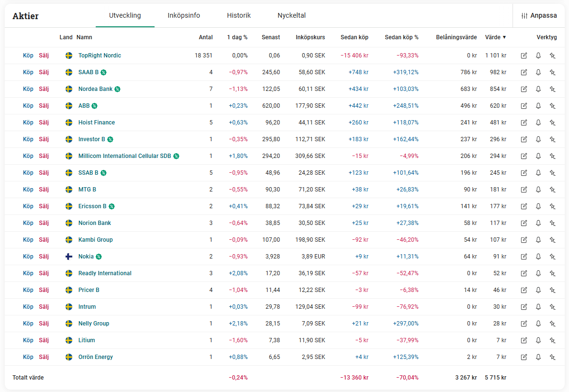569x392 pixels.
Task: Click the Finnish flag icon beside Nokia
Action: pos(69,257)
